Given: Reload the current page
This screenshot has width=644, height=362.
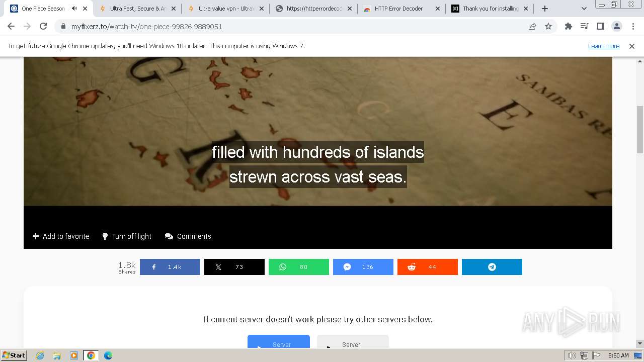Looking at the screenshot, I should [43, 27].
